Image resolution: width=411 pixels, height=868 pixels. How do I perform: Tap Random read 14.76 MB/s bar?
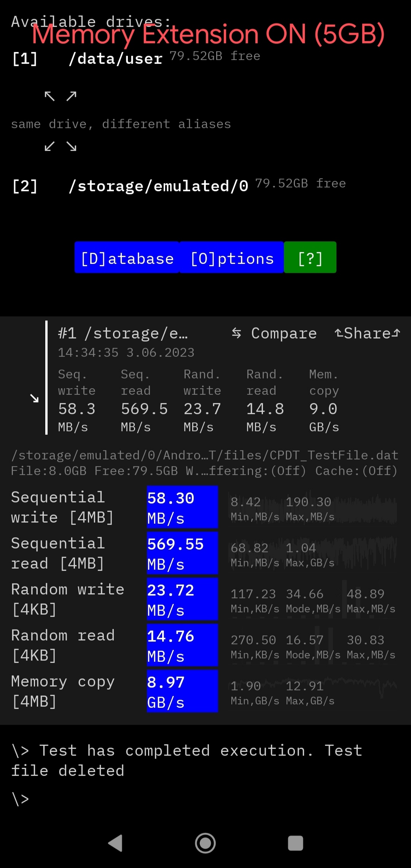183,645
